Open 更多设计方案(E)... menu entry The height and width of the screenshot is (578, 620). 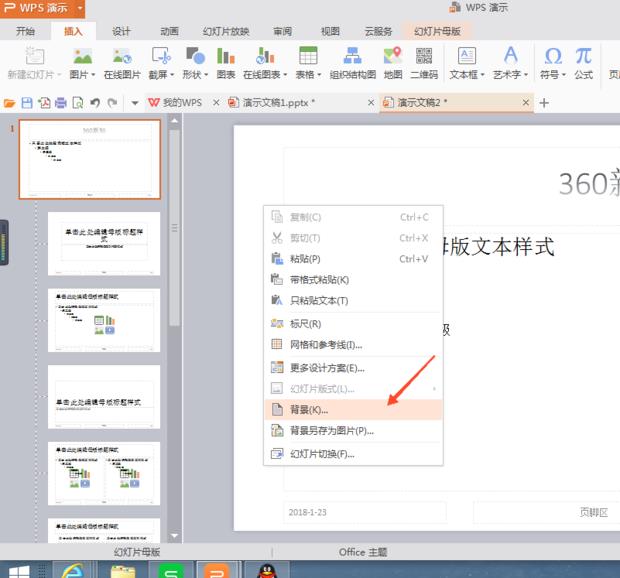point(353,368)
